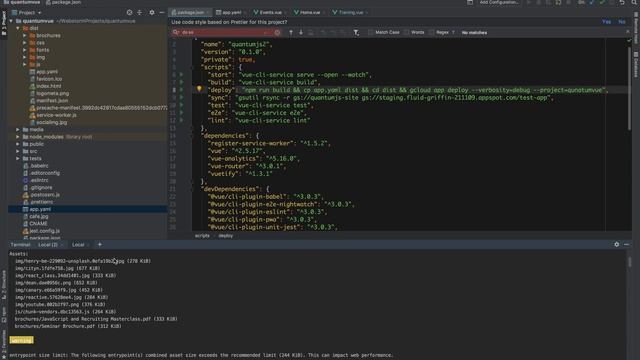Click Yes to use Prettier code style
The height and width of the screenshot is (360, 640).
click(x=607, y=22)
